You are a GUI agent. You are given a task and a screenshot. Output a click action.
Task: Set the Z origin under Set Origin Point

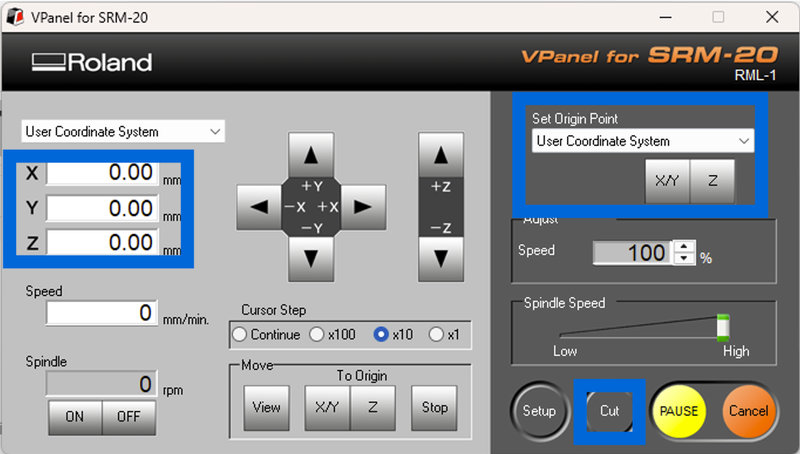712,181
